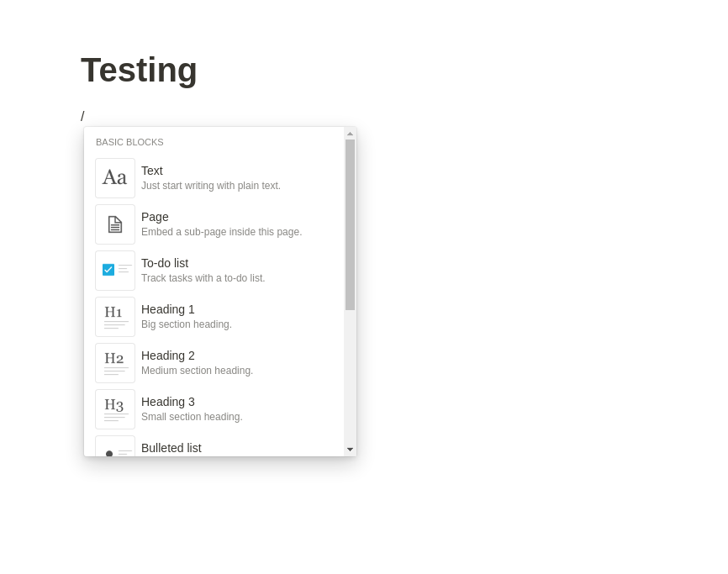
Task: Click the BASIC BLOCKS section header
Action: pos(129,142)
